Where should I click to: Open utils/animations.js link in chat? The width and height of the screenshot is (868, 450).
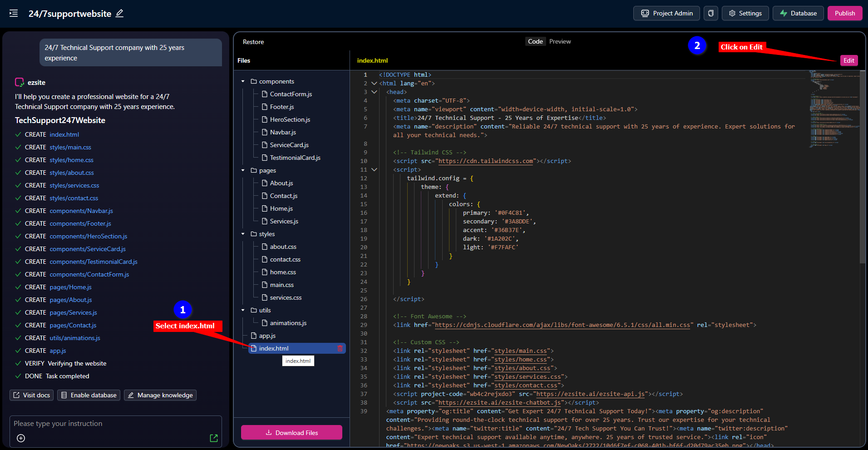point(75,338)
